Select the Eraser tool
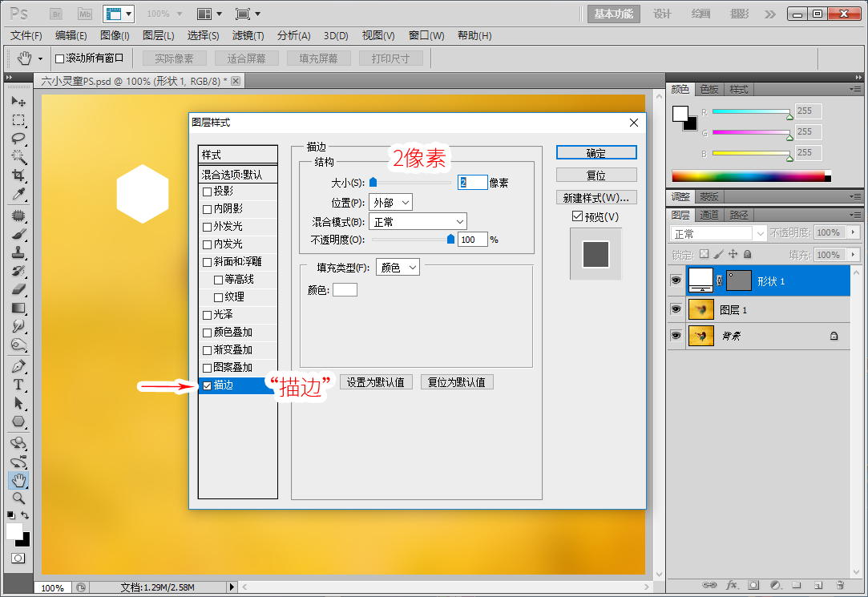Screen dimensions: 868x597 coord(18,289)
